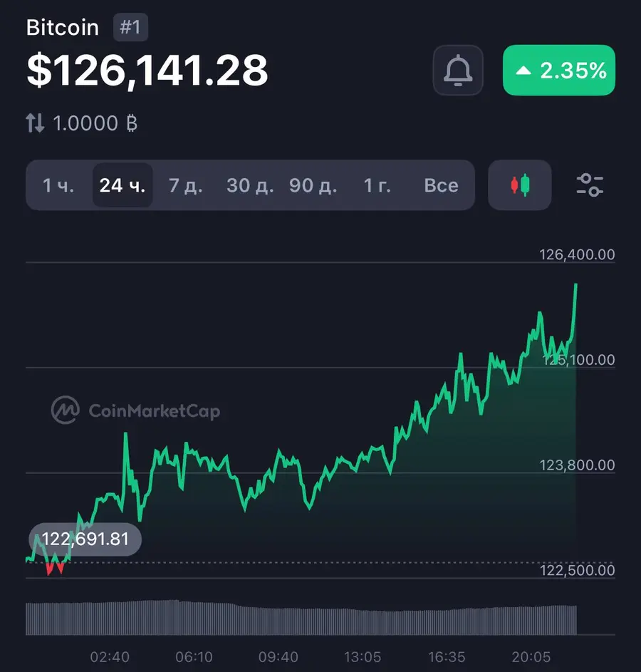The width and height of the screenshot is (641, 672).
Task: Switch chart to 7 д. range
Action: 186,185
